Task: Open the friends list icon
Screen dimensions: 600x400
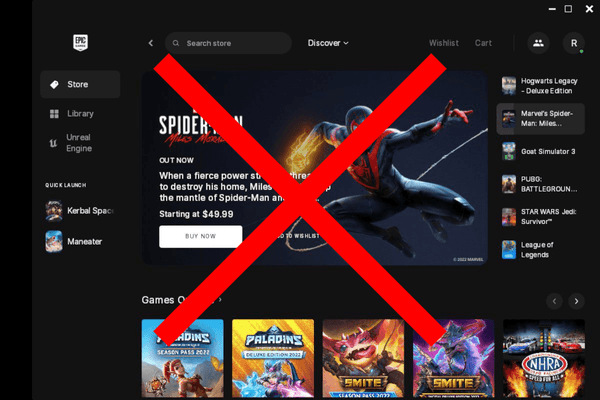Action: [538, 43]
